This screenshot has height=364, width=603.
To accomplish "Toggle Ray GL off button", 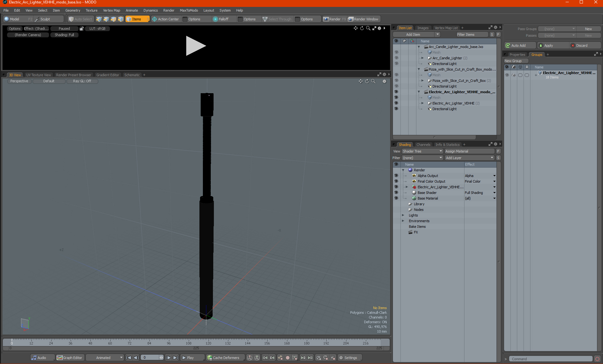I will coord(81,81).
